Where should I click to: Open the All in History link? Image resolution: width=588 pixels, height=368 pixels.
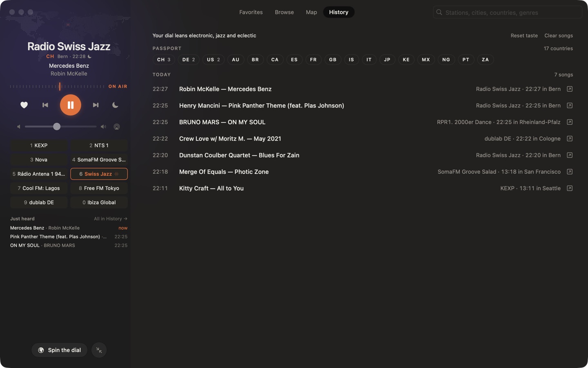pyautogui.click(x=111, y=219)
